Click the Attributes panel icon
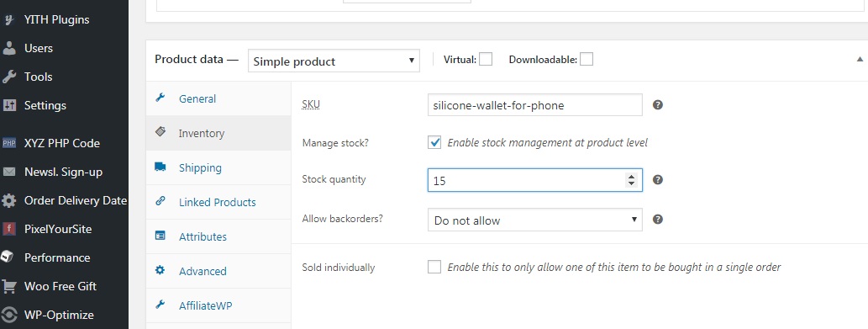This screenshot has height=329, width=868. 160,236
